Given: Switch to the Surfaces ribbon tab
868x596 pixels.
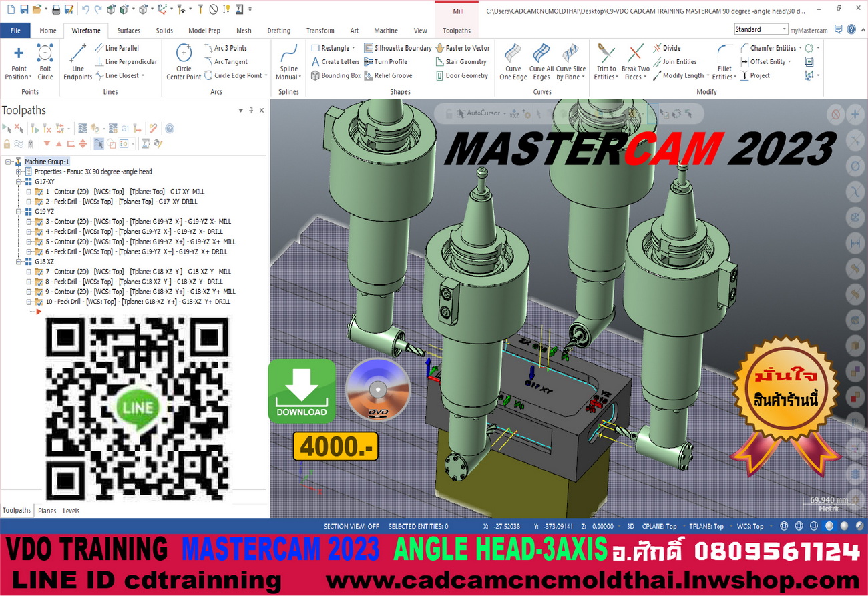Looking at the screenshot, I should pyautogui.click(x=128, y=30).
